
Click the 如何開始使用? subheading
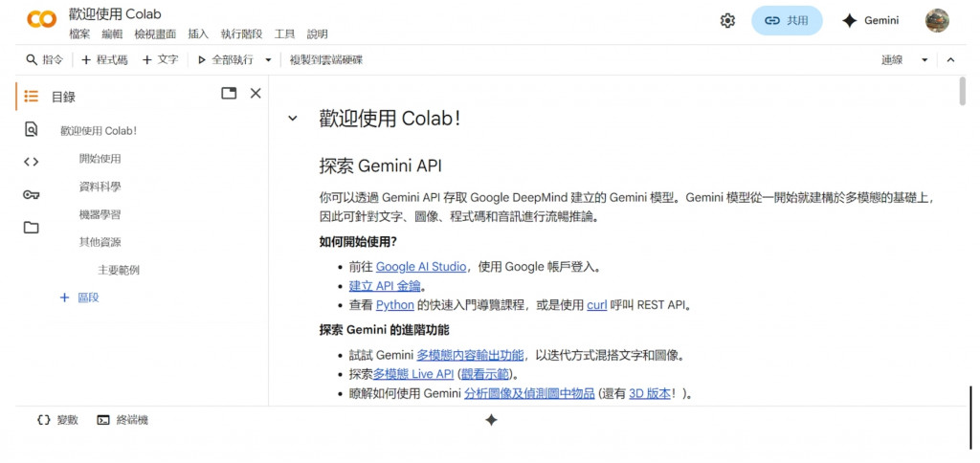click(358, 242)
